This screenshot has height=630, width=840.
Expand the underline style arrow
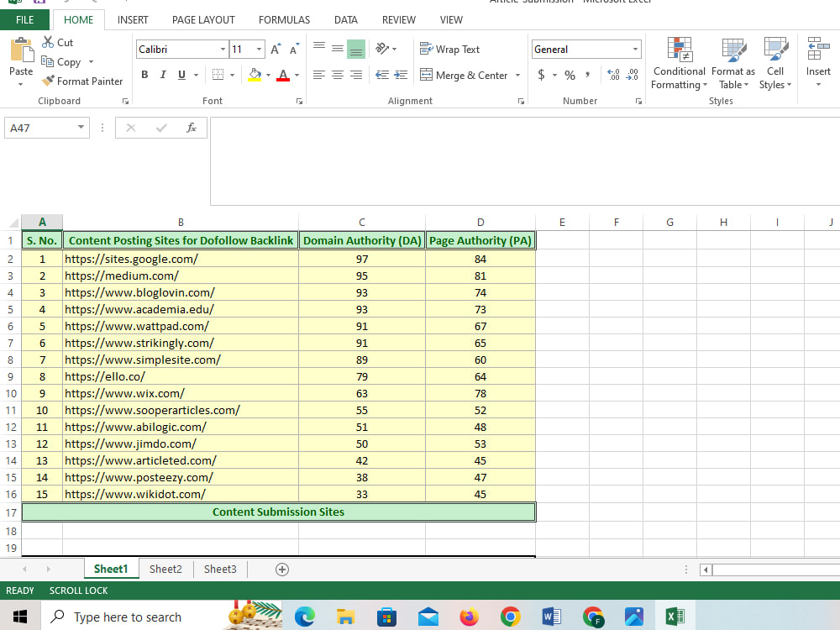(x=196, y=75)
